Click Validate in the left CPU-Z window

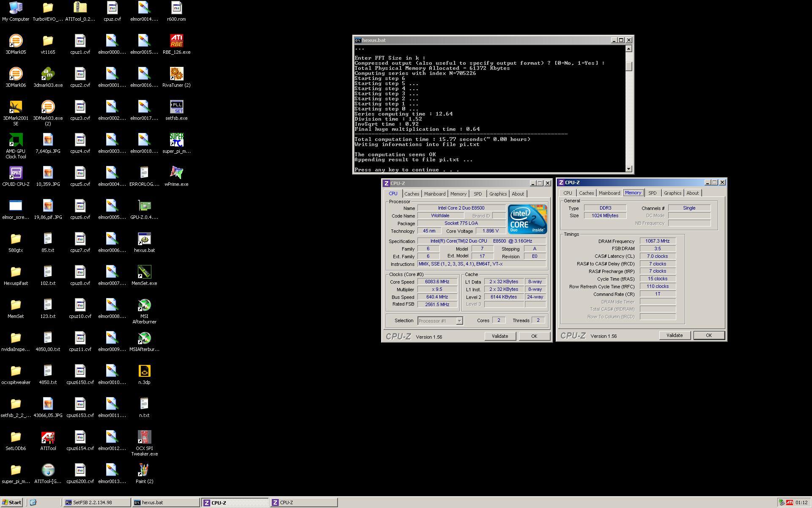tap(500, 336)
